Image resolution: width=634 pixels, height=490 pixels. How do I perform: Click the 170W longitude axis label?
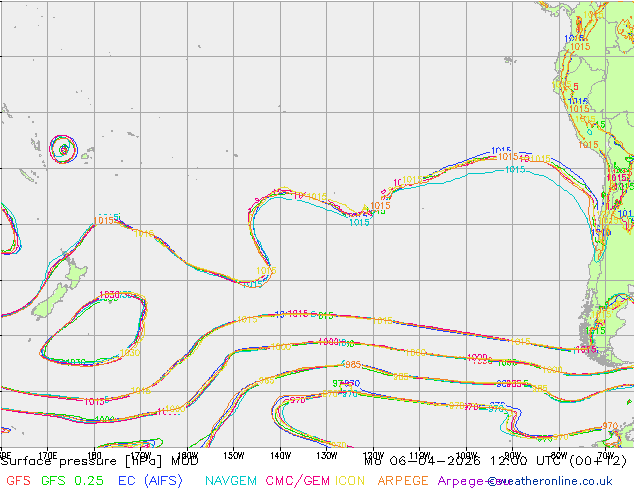(141, 456)
